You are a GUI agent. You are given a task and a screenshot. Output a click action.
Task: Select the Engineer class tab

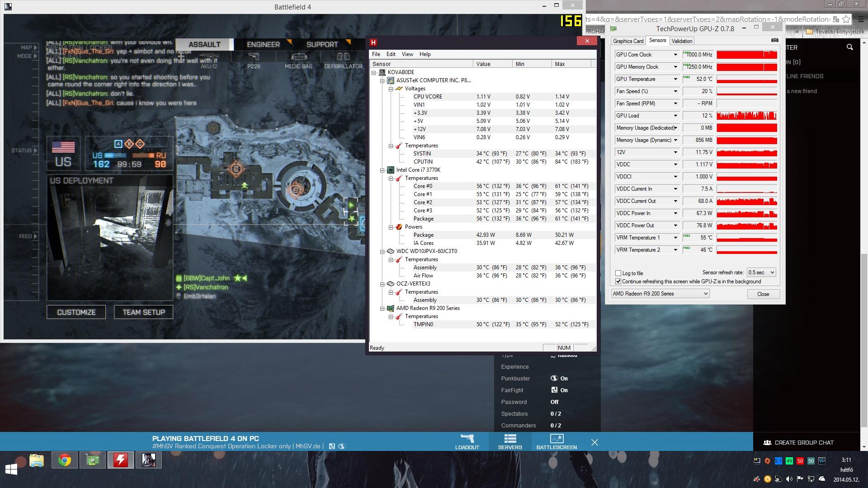(x=263, y=44)
